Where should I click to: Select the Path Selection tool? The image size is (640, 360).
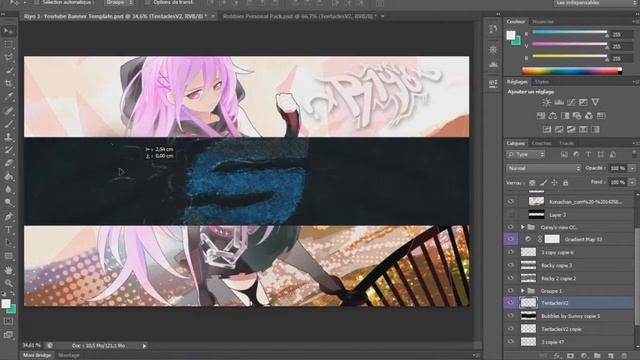tap(8, 243)
